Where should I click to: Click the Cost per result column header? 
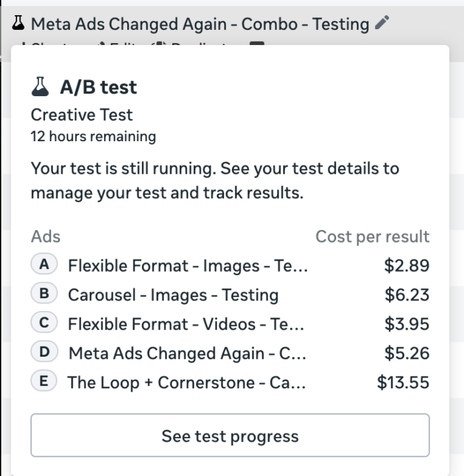point(372,237)
